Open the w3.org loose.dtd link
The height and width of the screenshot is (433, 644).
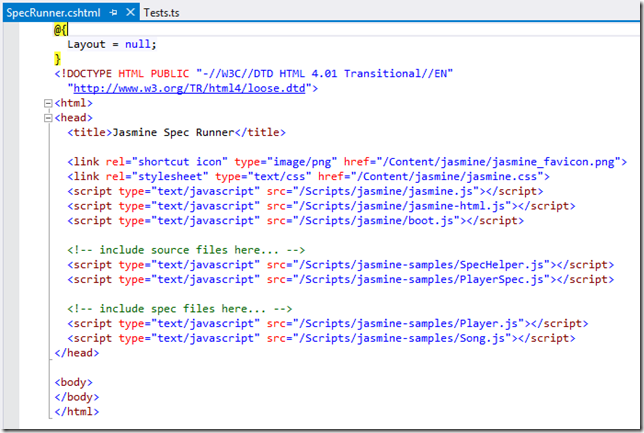pyautogui.click(x=189, y=88)
